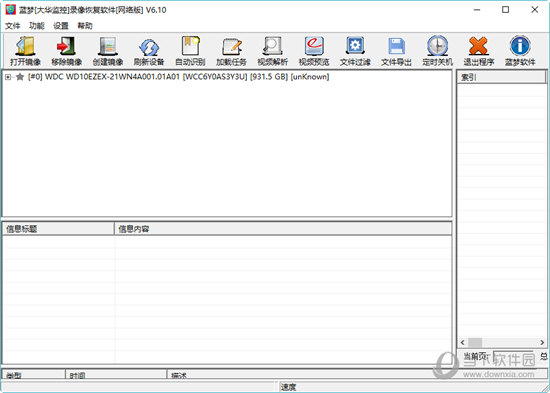Open 蓝梦软件 info icon
The image size is (550, 393).
(x=520, y=51)
